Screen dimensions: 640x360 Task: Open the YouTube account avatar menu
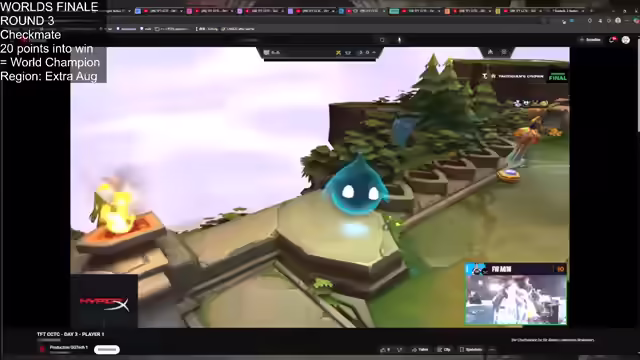point(626,40)
